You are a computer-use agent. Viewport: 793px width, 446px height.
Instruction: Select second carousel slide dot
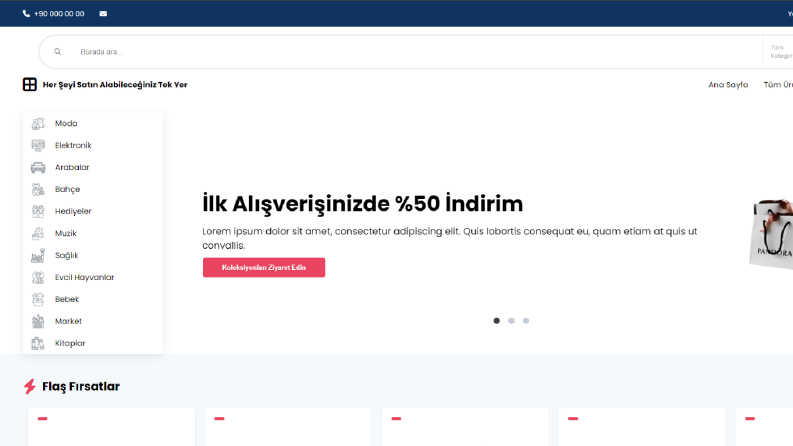[511, 321]
